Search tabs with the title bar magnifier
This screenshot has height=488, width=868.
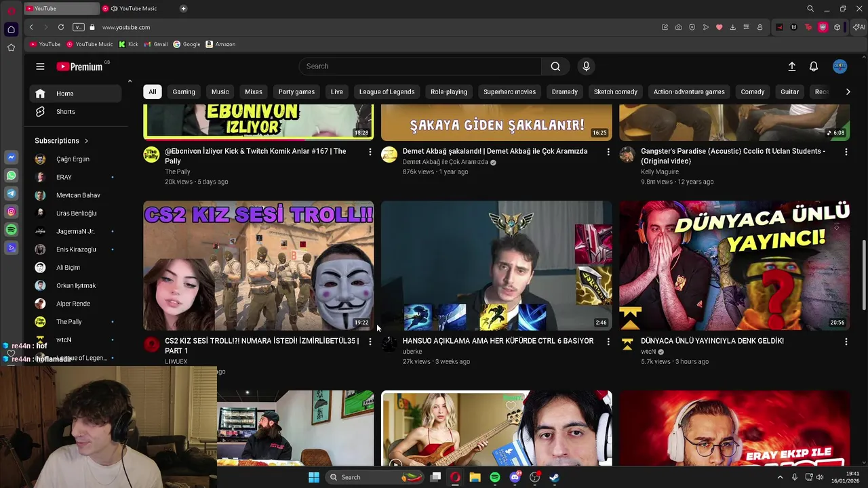[x=810, y=9]
